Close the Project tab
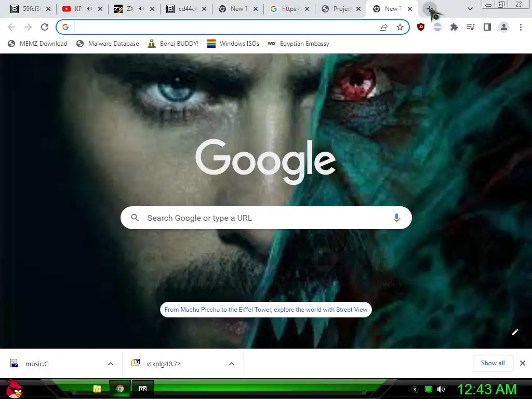This screenshot has height=399, width=532. (358, 9)
